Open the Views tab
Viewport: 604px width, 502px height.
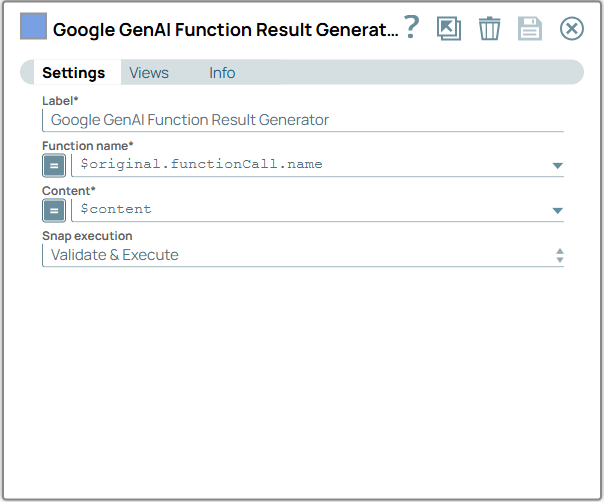pyautogui.click(x=149, y=72)
